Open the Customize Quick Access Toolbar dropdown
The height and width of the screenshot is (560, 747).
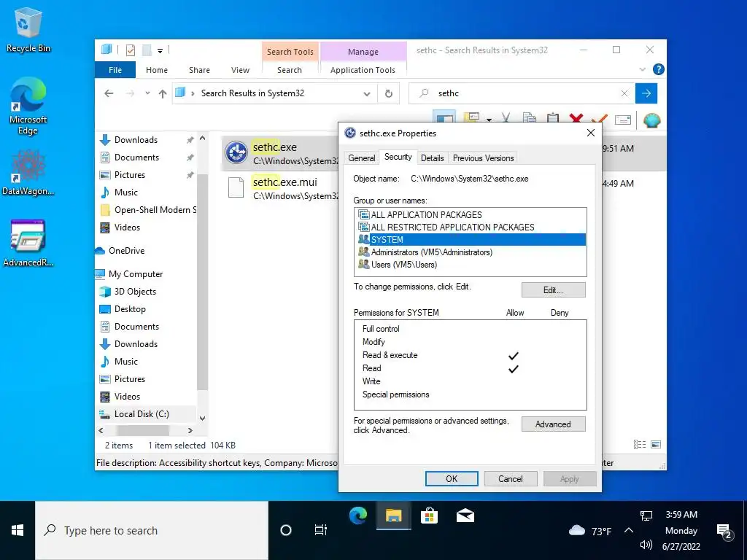coord(160,50)
